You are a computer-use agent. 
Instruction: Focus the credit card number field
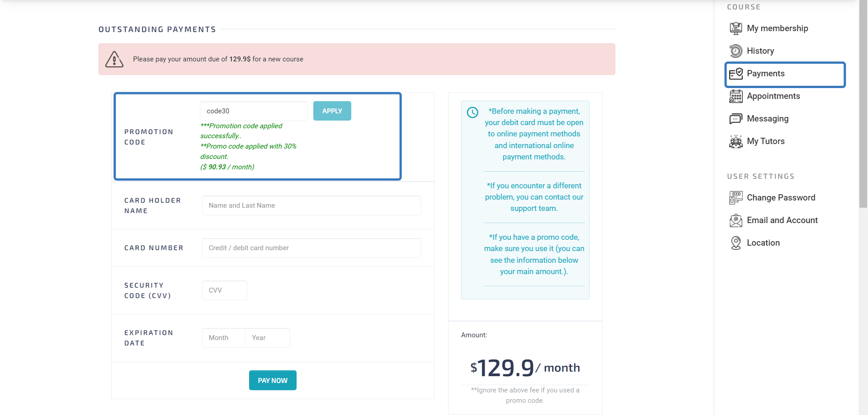pyautogui.click(x=311, y=248)
